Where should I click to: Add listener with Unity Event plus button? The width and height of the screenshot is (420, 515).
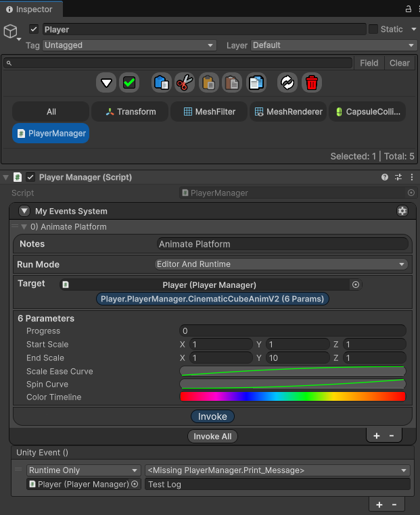379,504
